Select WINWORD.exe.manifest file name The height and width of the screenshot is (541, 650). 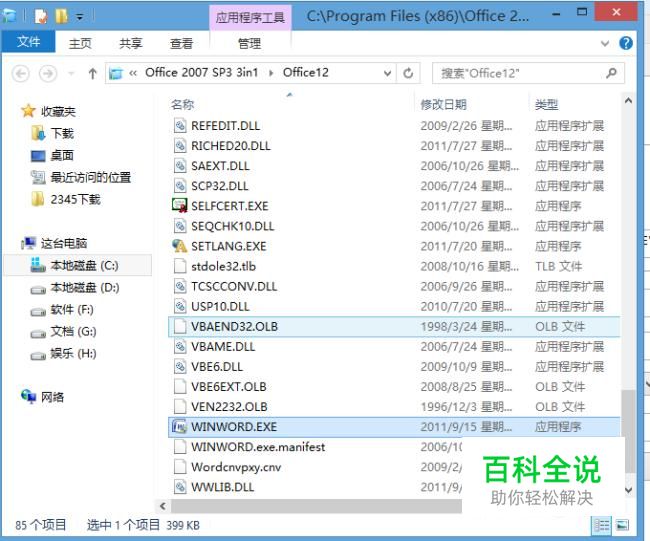coord(258,447)
